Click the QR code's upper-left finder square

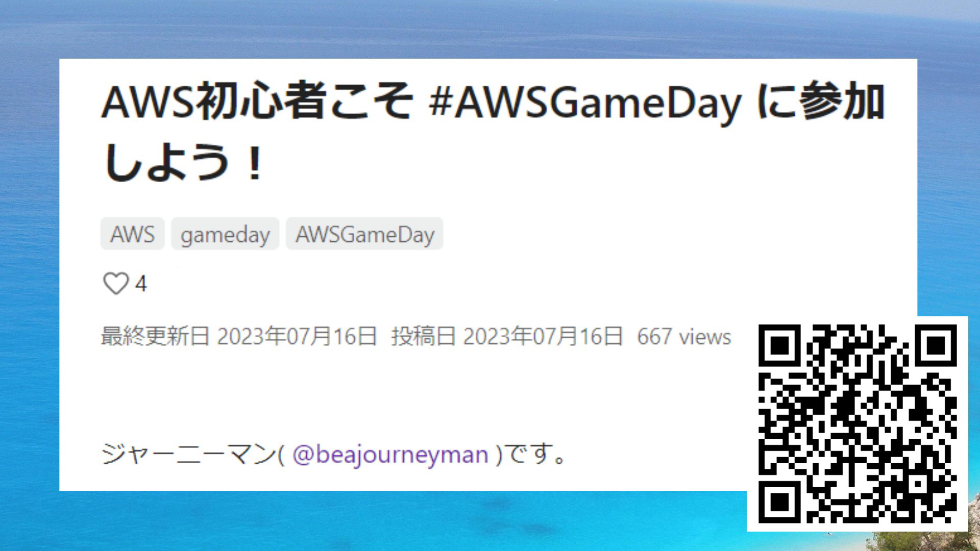pos(779,345)
